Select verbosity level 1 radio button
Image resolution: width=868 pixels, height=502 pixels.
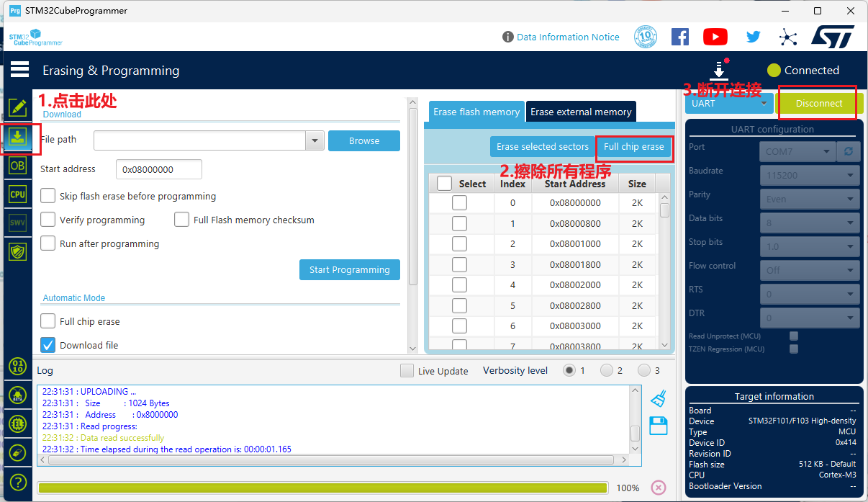coord(569,370)
